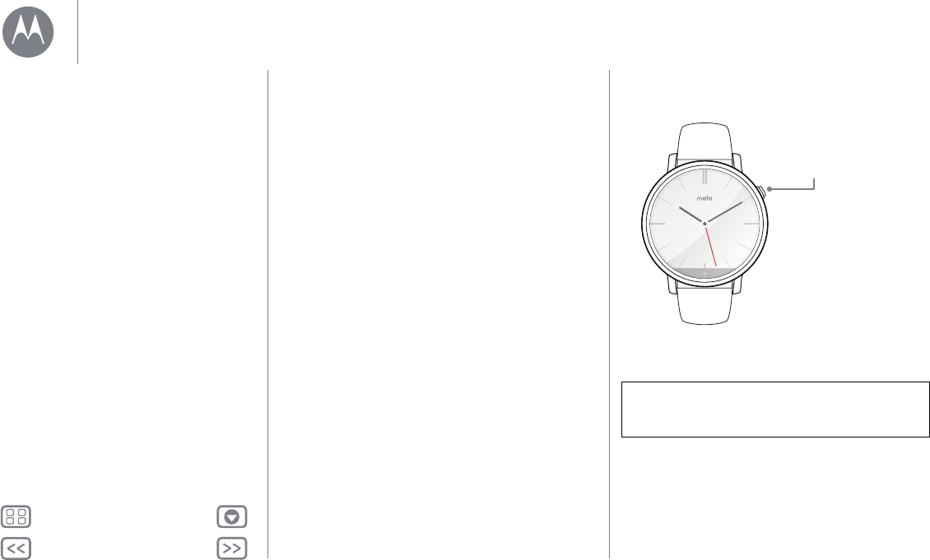Advance with the double-right-arrow icon
930x560 pixels.
pyautogui.click(x=232, y=548)
